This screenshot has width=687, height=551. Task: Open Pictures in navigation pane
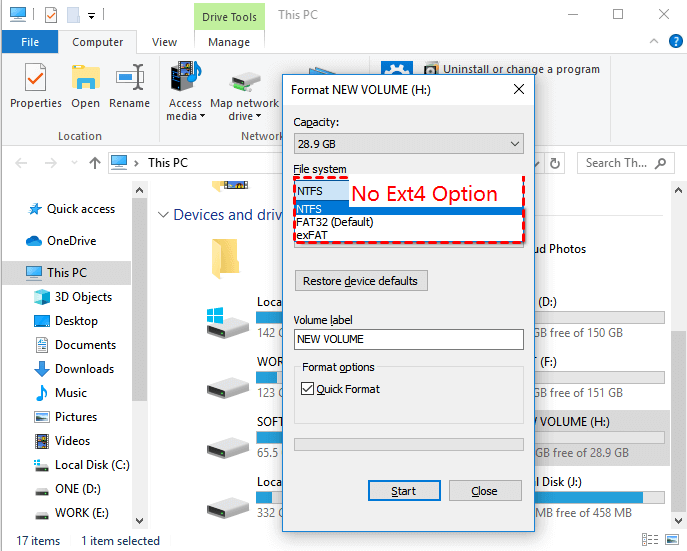click(66, 417)
